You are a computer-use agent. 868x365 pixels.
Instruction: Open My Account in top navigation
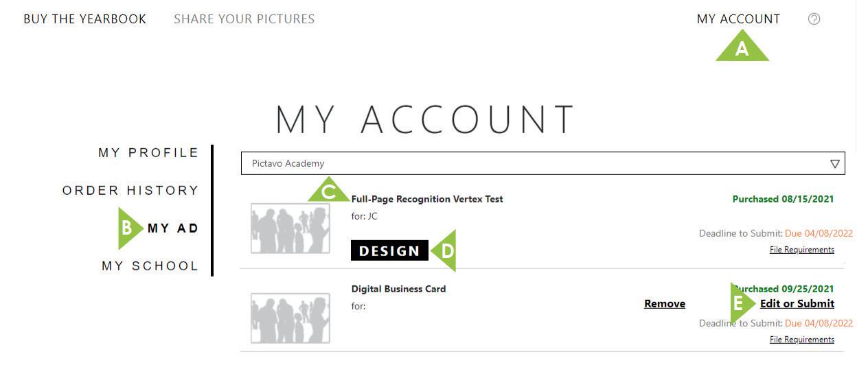coord(738,19)
